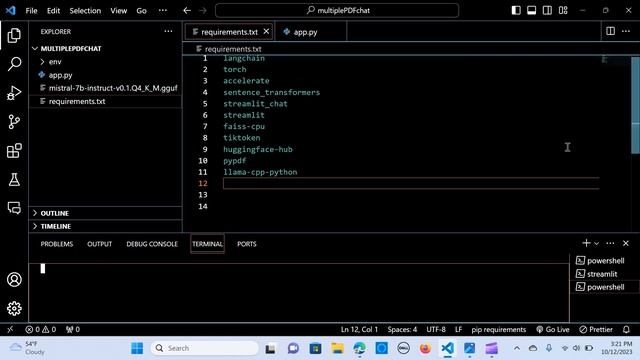Open the new terminal profile dropdown arrow
Image resolution: width=640 pixels, height=360 pixels.
(x=596, y=244)
